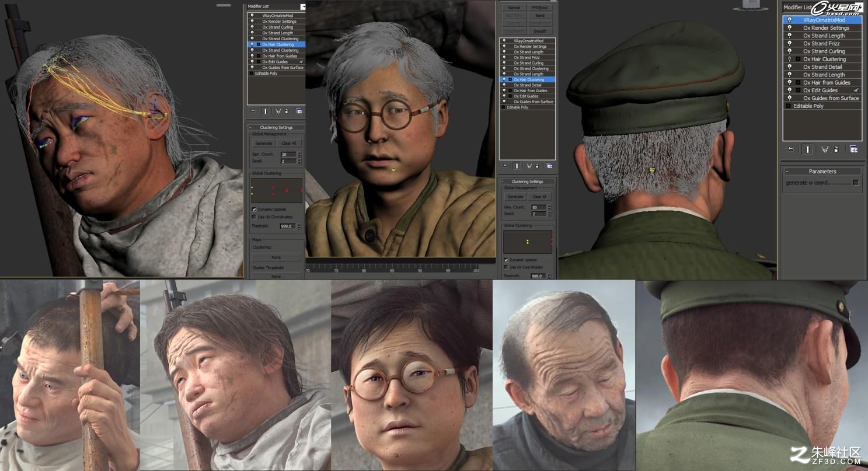
Task: Pin the modifier stack in left panel
Action: click(253, 110)
